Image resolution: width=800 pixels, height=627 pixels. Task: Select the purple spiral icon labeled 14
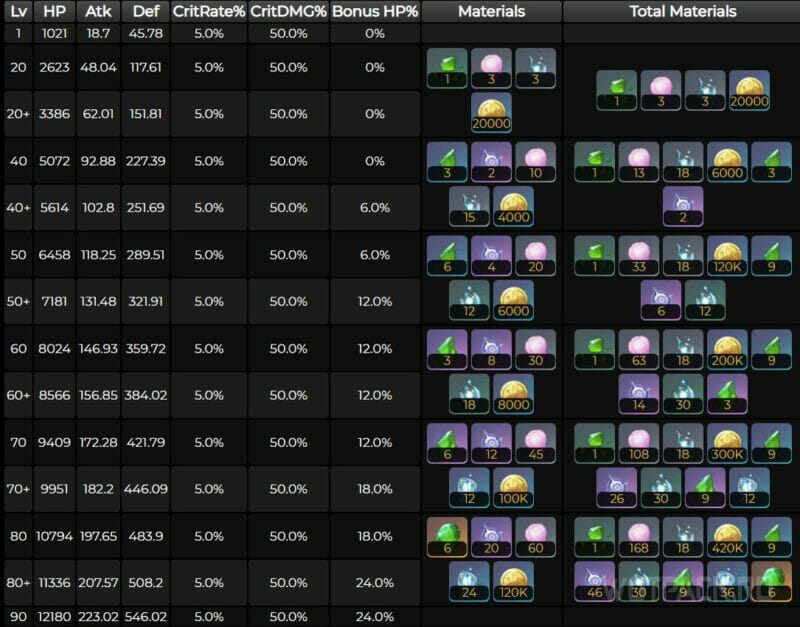[x=639, y=393]
